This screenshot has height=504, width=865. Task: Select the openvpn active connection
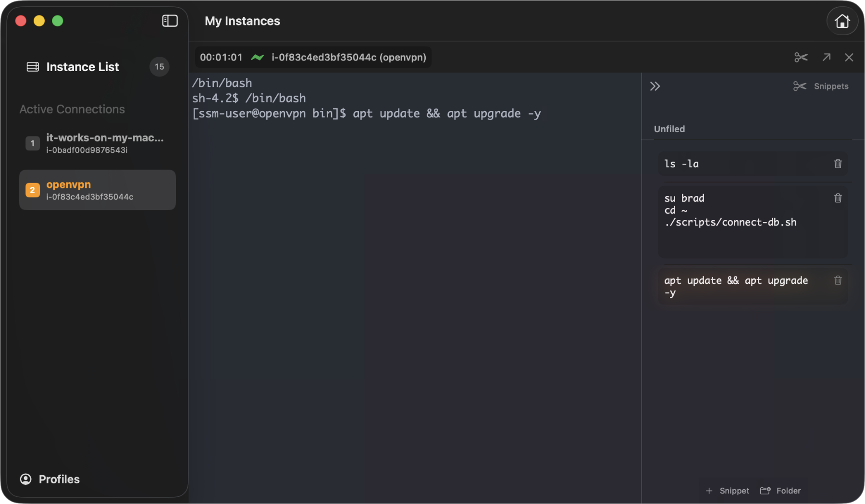(x=98, y=190)
